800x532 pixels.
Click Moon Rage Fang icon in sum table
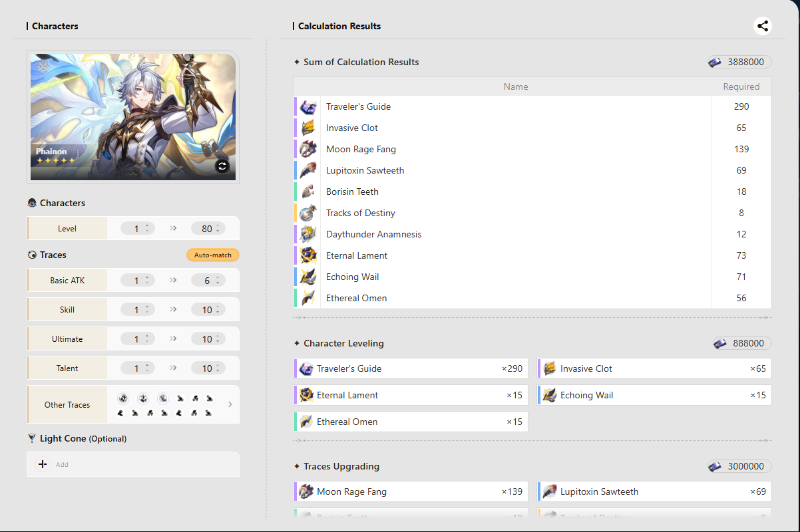308,149
